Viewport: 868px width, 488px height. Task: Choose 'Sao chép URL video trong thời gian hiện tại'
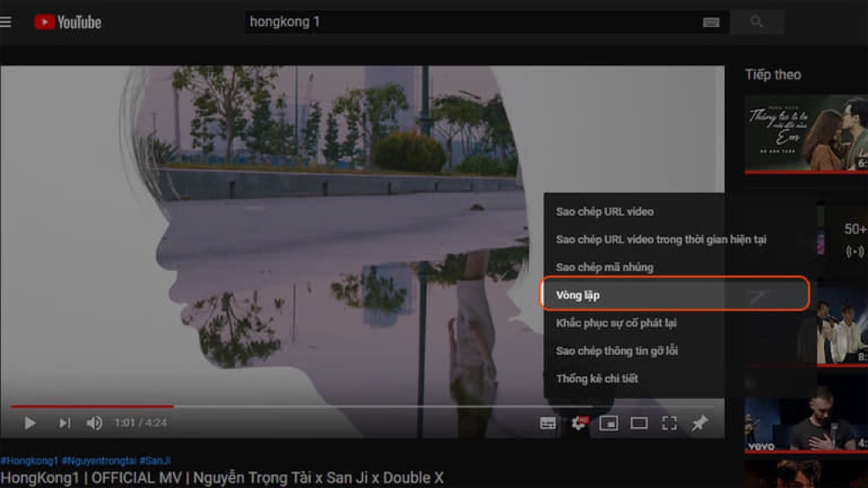661,239
